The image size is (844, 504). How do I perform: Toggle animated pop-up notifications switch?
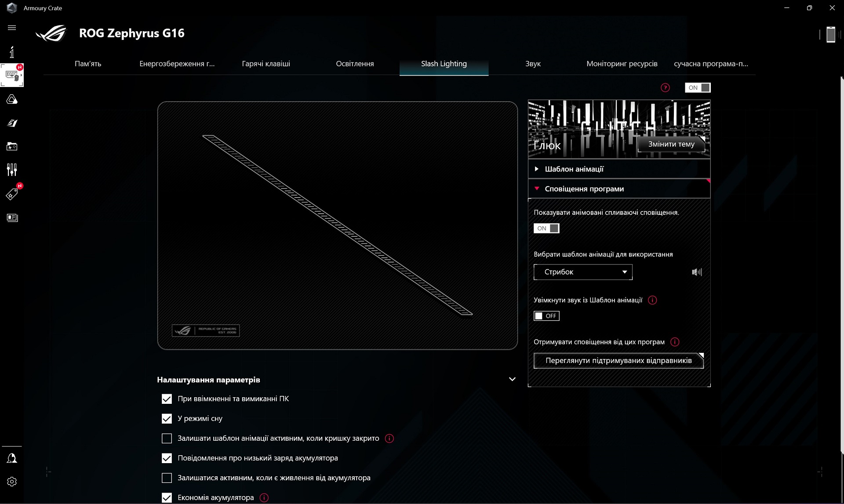546,228
